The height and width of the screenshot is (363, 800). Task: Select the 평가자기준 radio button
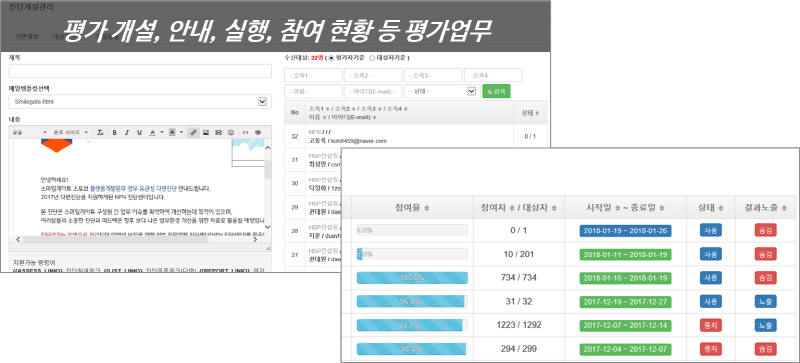[331, 58]
